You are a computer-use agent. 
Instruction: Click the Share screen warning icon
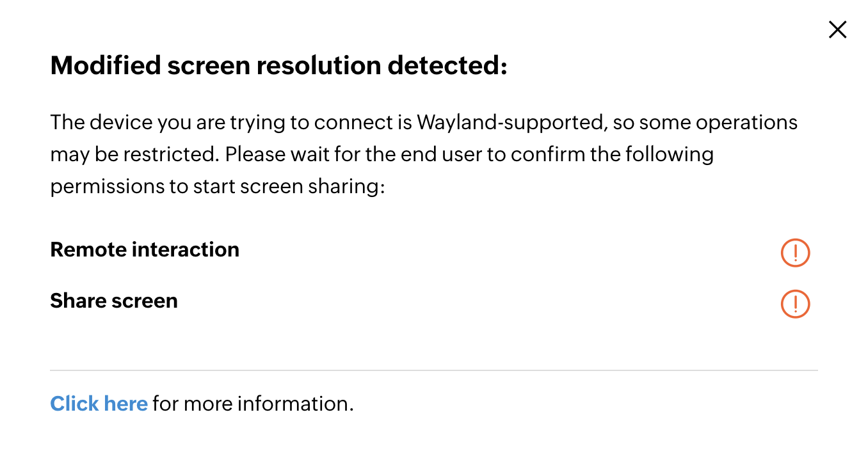tap(795, 304)
